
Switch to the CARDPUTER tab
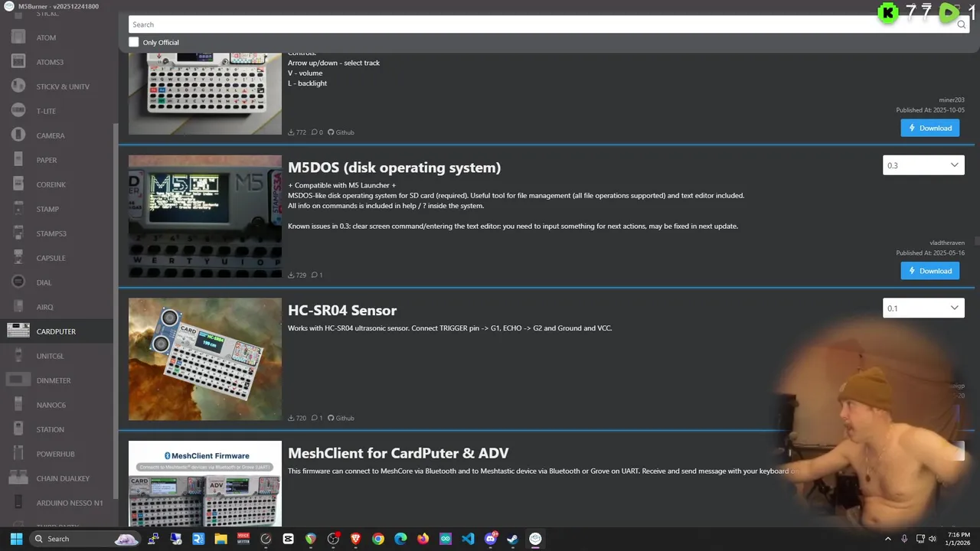56,331
